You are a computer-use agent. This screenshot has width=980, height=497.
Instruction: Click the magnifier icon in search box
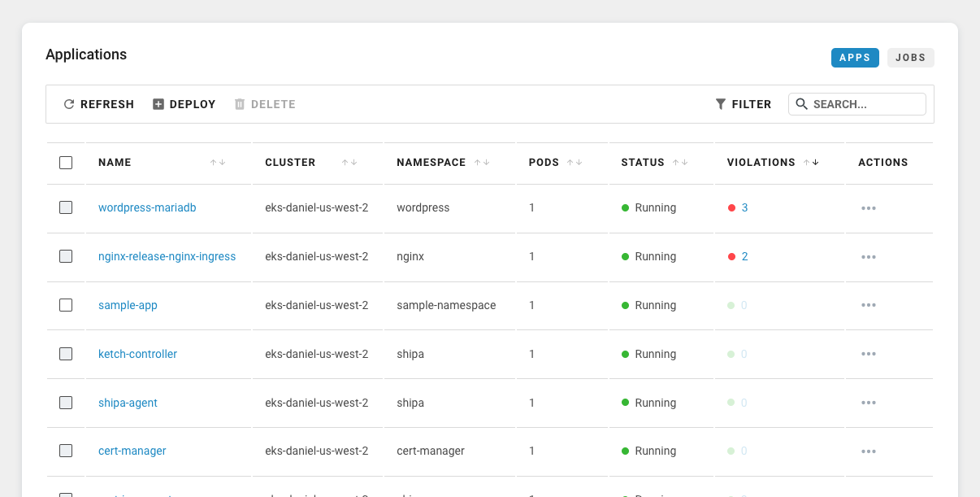[x=802, y=104]
